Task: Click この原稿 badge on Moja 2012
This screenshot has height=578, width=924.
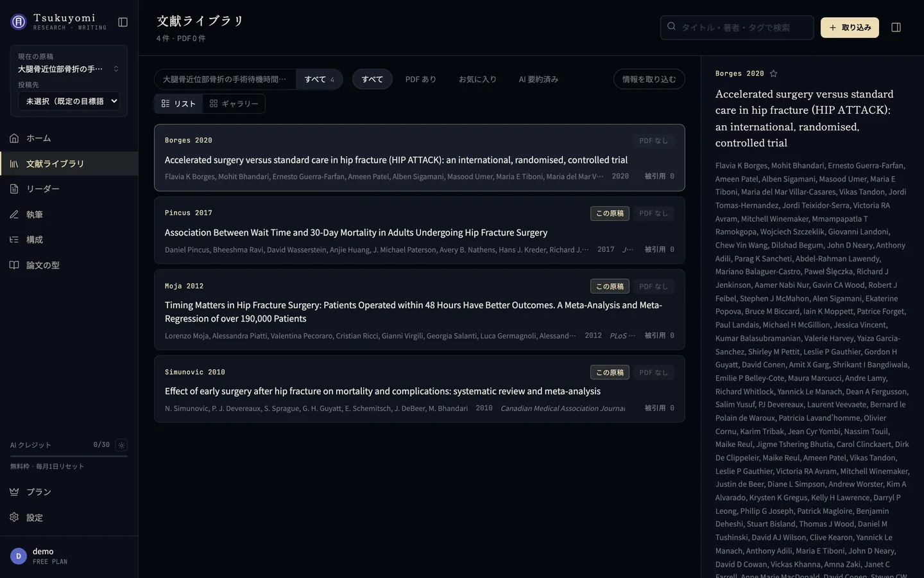Action: click(610, 286)
